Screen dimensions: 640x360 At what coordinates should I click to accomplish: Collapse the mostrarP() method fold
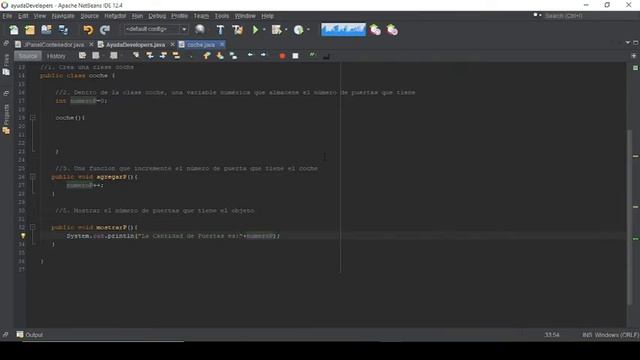(x=33, y=227)
